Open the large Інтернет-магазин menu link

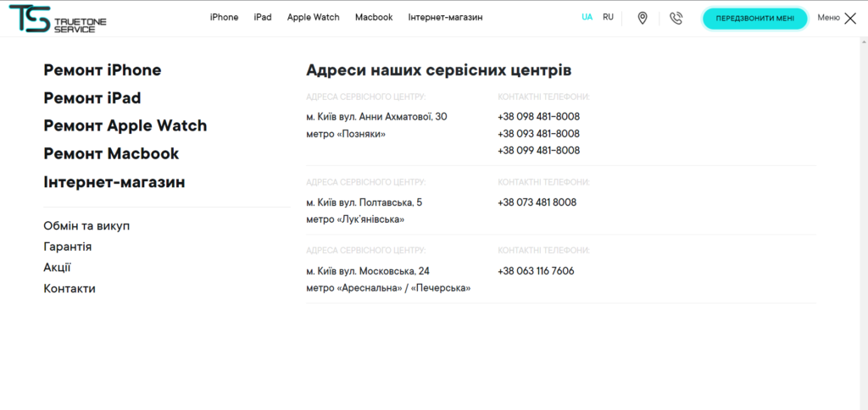click(x=114, y=182)
